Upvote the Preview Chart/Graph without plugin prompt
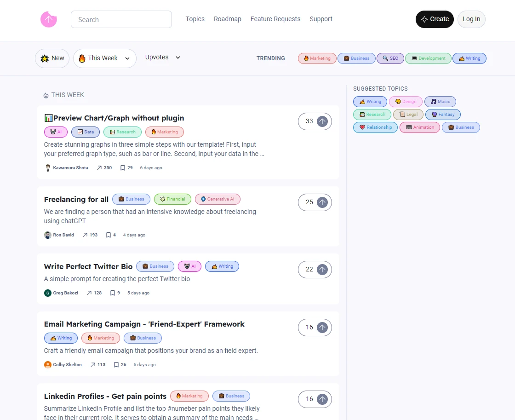 (321, 121)
